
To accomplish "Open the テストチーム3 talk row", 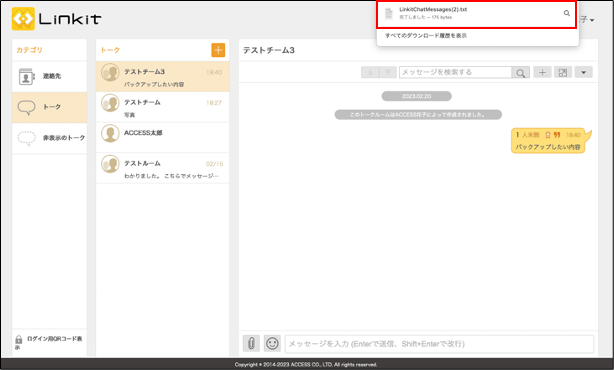I will [163, 76].
